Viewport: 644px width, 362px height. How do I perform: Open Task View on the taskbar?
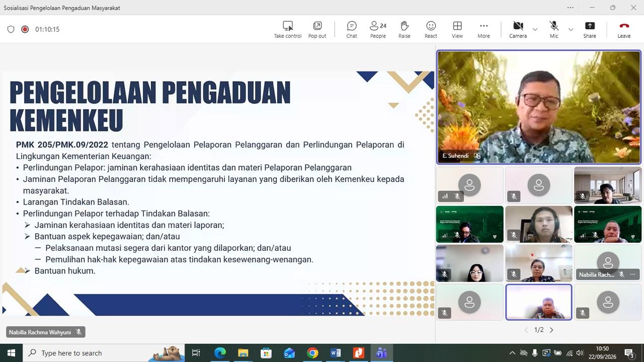(x=196, y=353)
